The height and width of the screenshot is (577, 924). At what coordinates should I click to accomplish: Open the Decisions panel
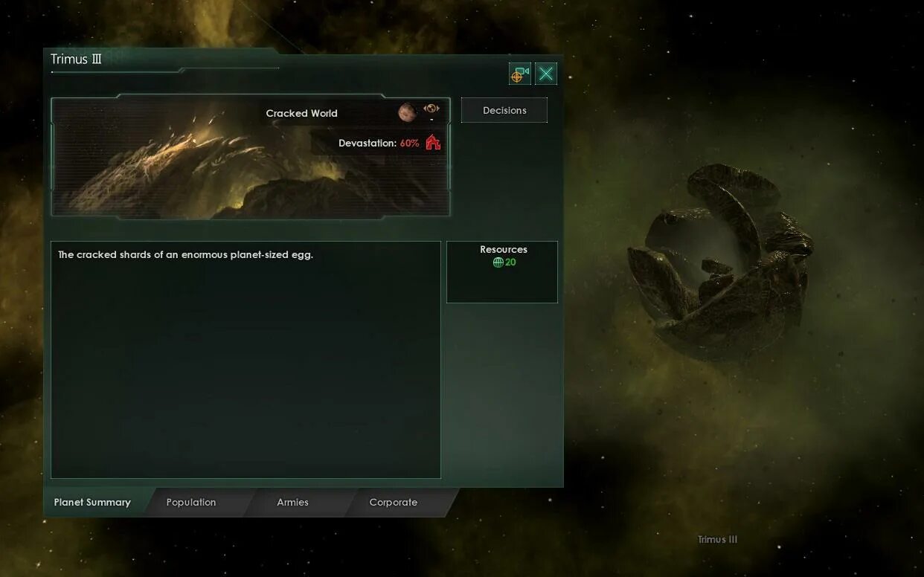pyautogui.click(x=504, y=110)
